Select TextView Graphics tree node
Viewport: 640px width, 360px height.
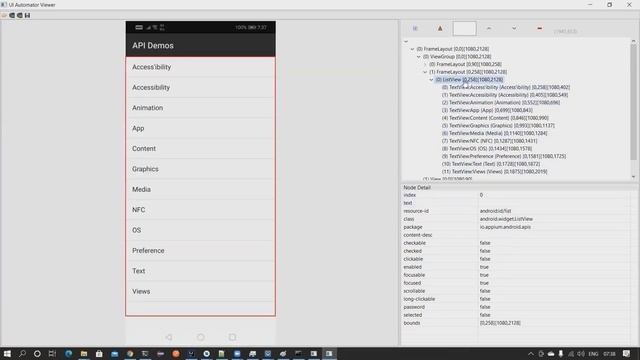tap(498, 126)
